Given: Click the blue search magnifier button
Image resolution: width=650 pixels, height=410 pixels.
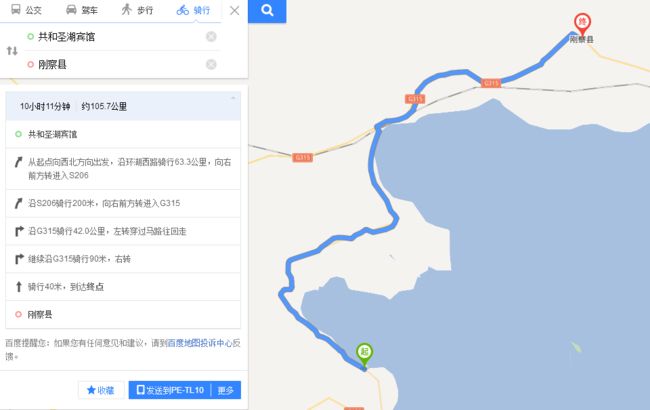Looking at the screenshot, I should [267, 11].
